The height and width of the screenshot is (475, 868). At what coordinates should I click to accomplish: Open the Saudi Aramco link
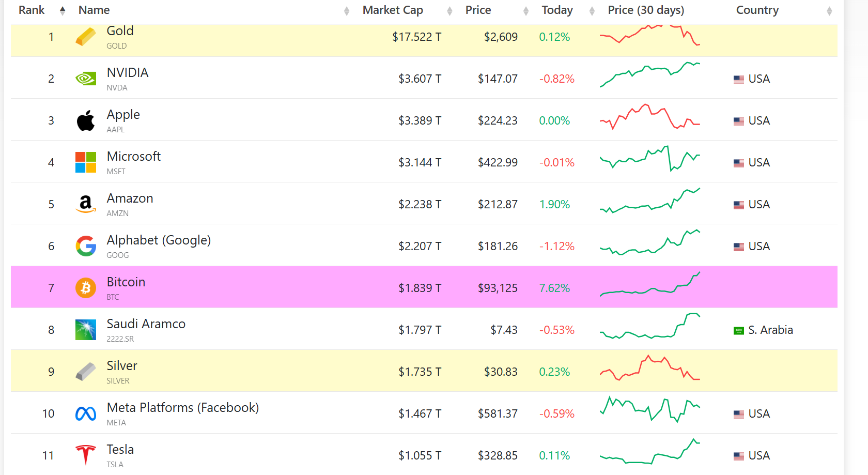point(146,324)
